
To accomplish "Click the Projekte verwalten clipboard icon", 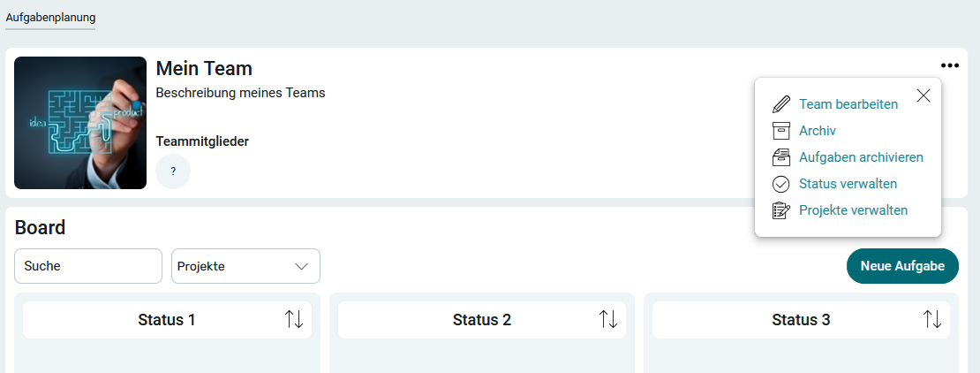I will pyautogui.click(x=780, y=210).
